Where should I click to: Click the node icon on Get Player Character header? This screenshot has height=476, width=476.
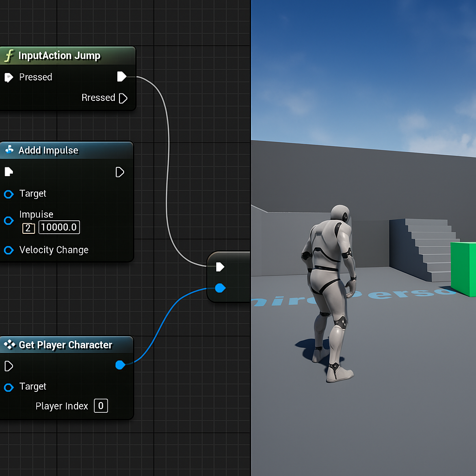tap(8, 345)
